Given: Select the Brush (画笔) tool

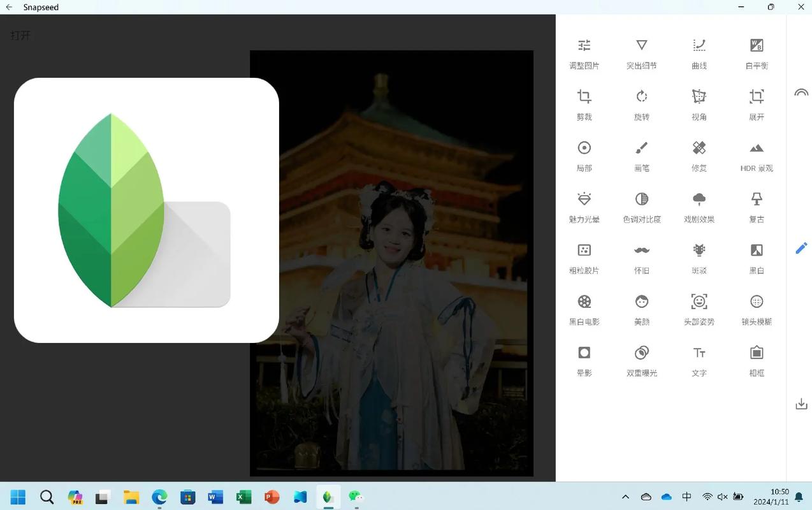Looking at the screenshot, I should pyautogui.click(x=641, y=155).
